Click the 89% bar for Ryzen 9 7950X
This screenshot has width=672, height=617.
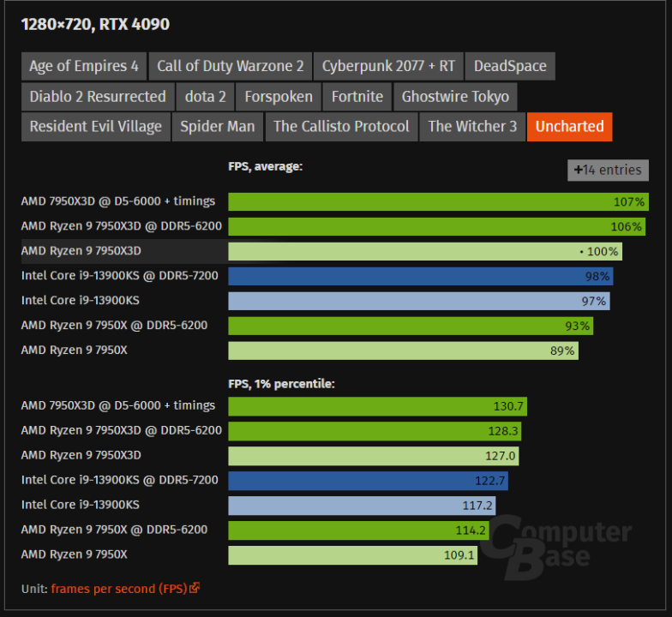pos(403,351)
